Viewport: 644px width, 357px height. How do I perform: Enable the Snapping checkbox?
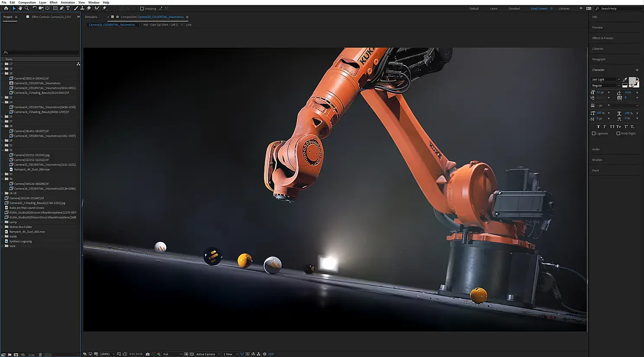pos(142,9)
